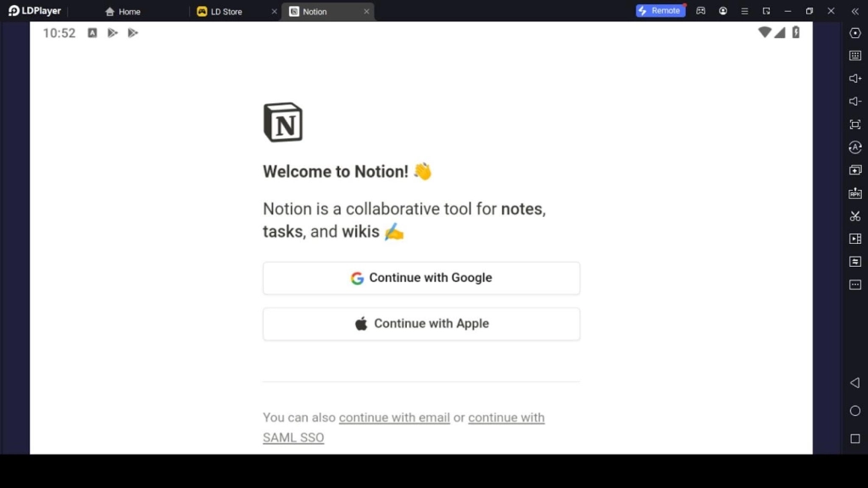Click the battery status icon
The image size is (868, 488).
(x=795, y=32)
